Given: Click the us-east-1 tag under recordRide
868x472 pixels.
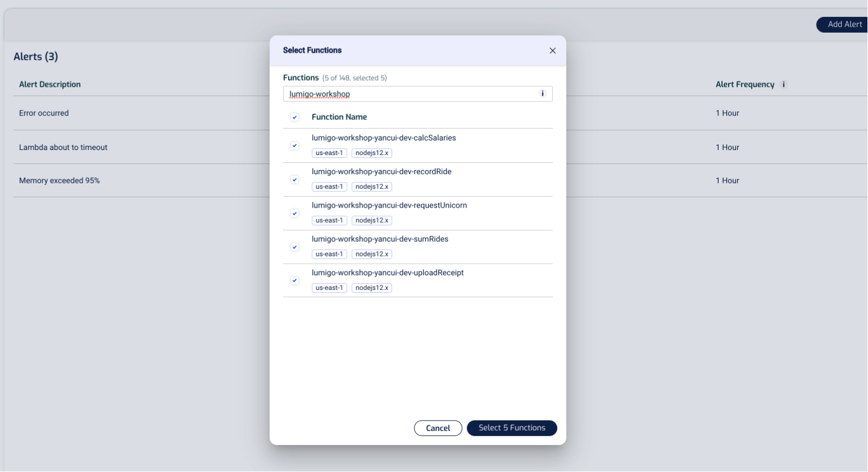Looking at the screenshot, I should pos(329,187).
